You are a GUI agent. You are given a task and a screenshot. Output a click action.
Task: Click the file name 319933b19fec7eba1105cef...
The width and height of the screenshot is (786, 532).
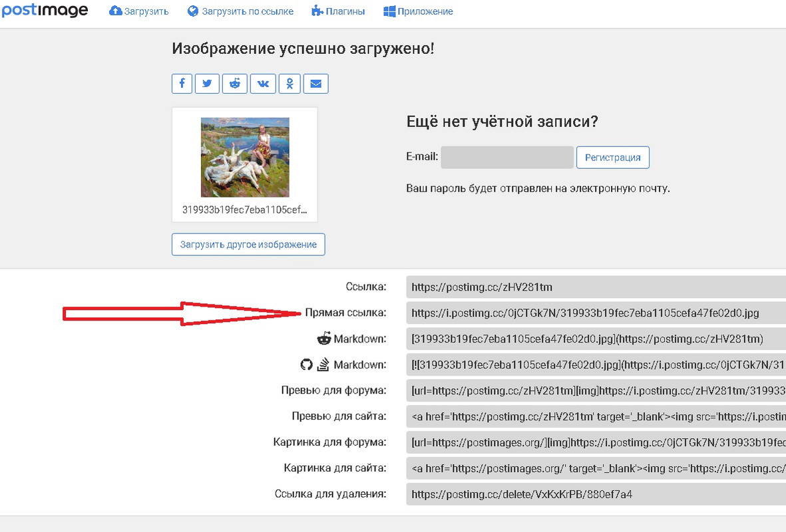click(x=245, y=210)
